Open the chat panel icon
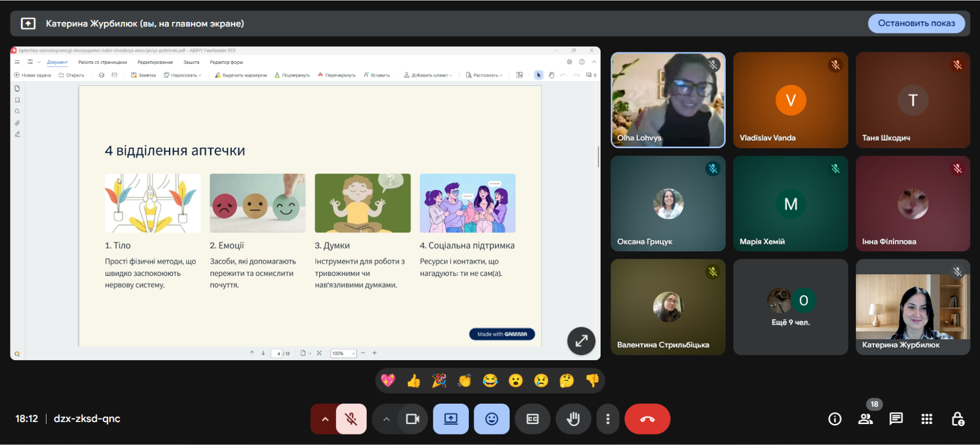This screenshot has width=980, height=445. pos(896,419)
